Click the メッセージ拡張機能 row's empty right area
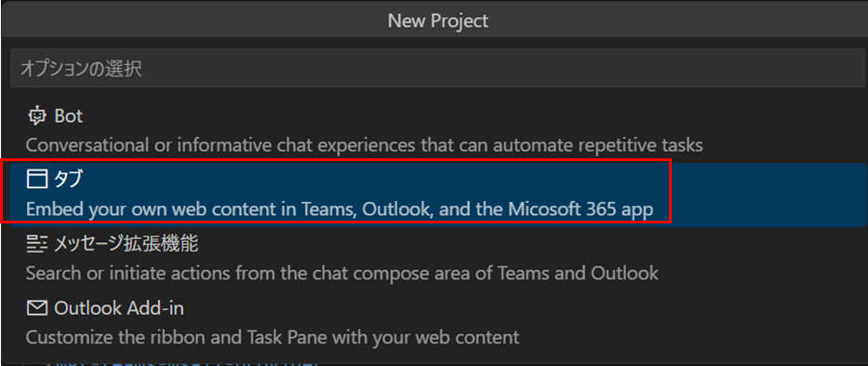The height and width of the screenshot is (366, 868). point(764,260)
